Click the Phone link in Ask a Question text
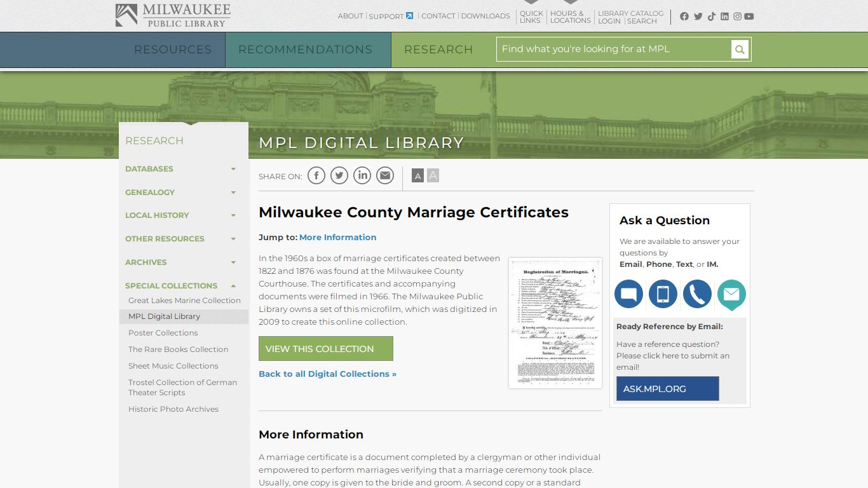This screenshot has width=868, height=488. click(x=659, y=264)
